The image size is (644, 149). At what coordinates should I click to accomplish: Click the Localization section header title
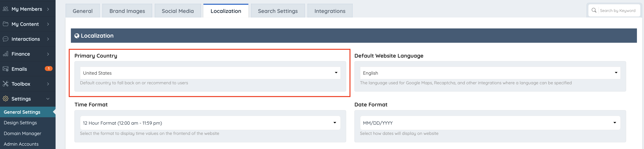97,36
